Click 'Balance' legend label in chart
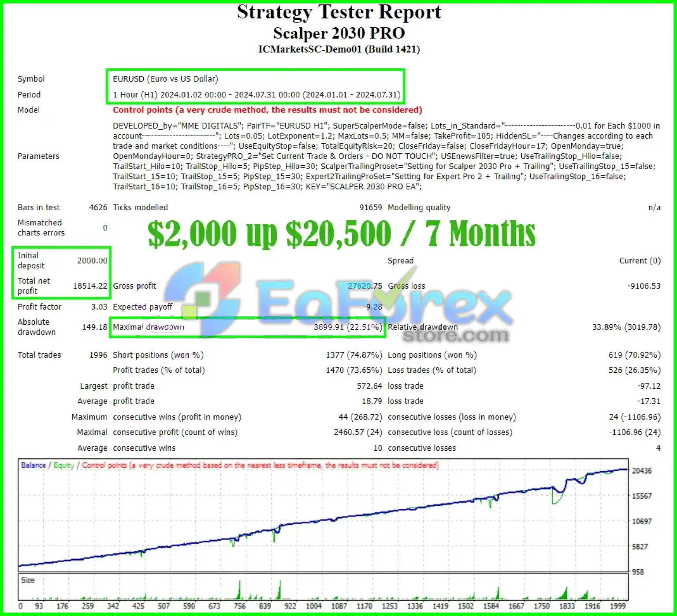677x616 pixels. 33,465
